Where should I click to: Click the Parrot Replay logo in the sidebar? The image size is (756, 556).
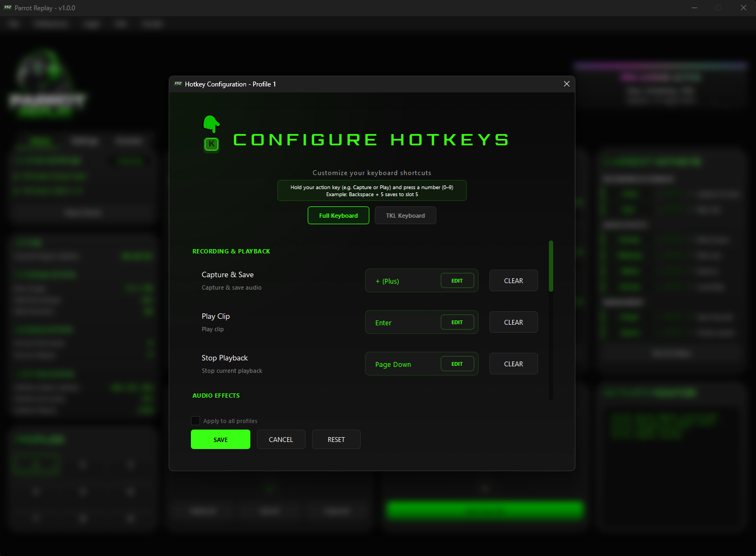[x=47, y=81]
